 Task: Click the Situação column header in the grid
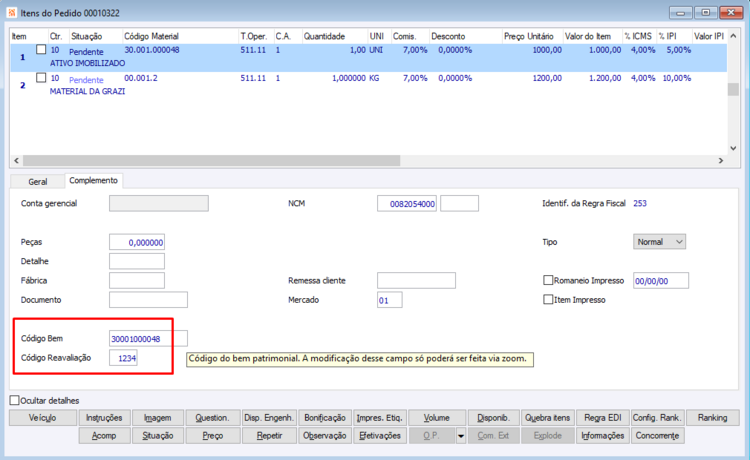(x=96, y=36)
